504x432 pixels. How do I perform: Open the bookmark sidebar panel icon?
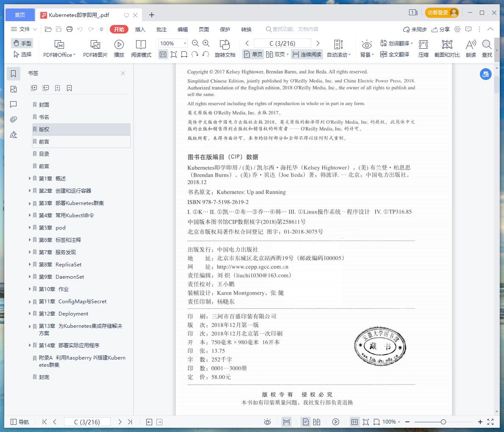pos(14,74)
